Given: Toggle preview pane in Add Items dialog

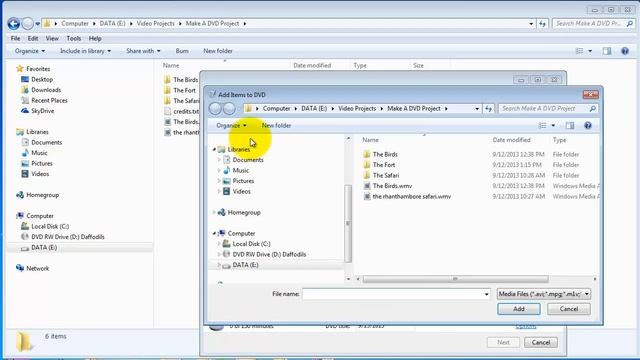Looking at the screenshot, I should coord(570,125).
